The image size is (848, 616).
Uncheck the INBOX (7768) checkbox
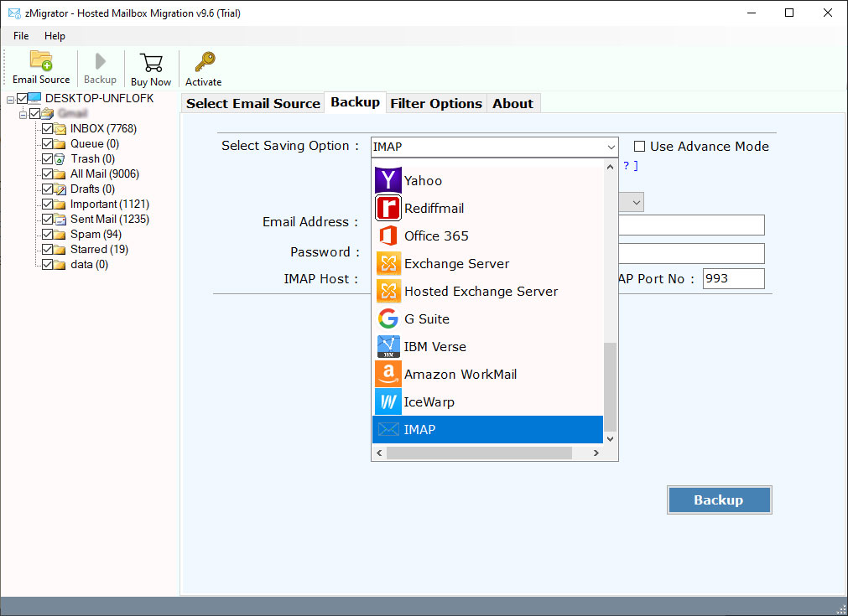(48, 128)
